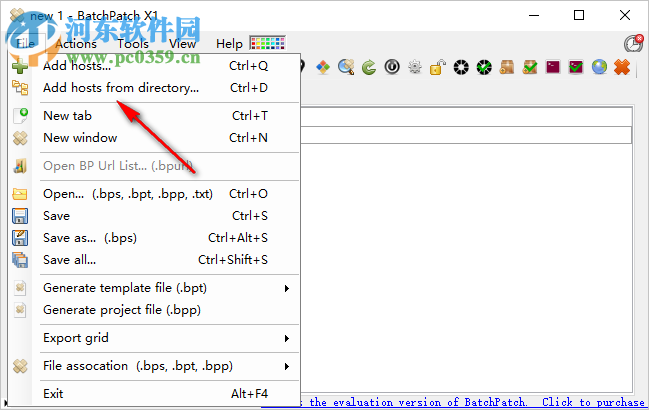Click the multicolor grid palette next to Help
Screen dimensions: 649x410
pos(267,43)
